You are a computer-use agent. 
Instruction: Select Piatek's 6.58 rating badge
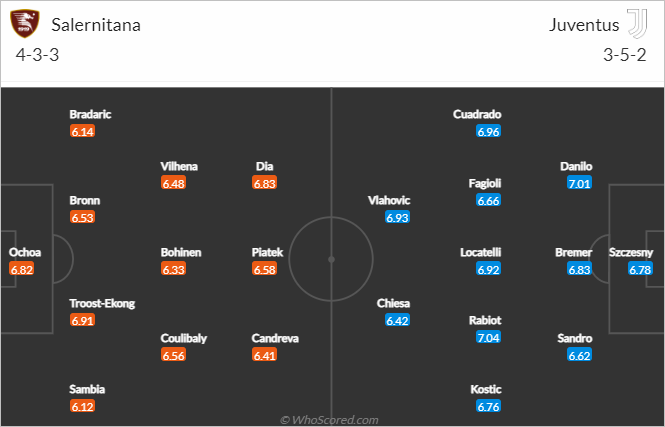[264, 269]
